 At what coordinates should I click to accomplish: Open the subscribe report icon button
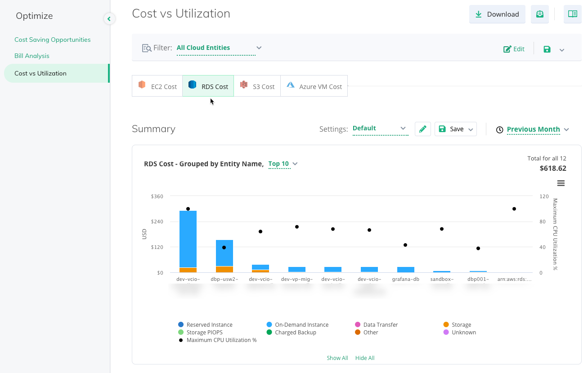539,14
